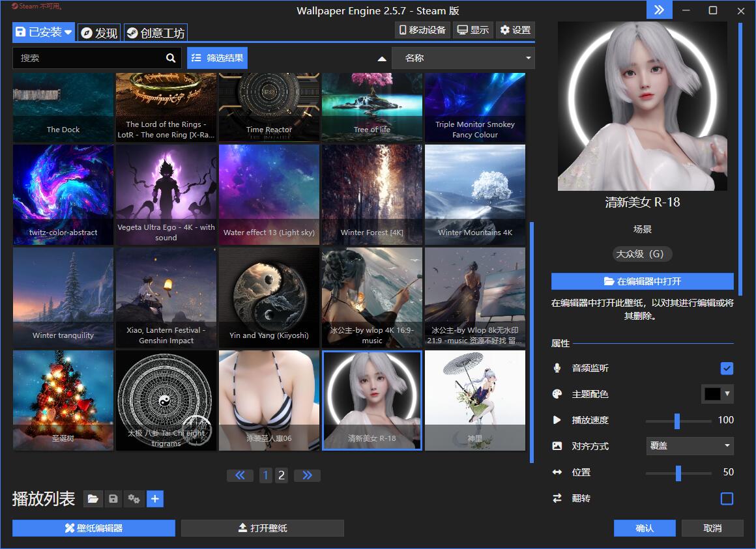Viewport: 756px width, 549px height.
Task: Select 神里 wallpaper thumbnail
Action: (x=475, y=401)
